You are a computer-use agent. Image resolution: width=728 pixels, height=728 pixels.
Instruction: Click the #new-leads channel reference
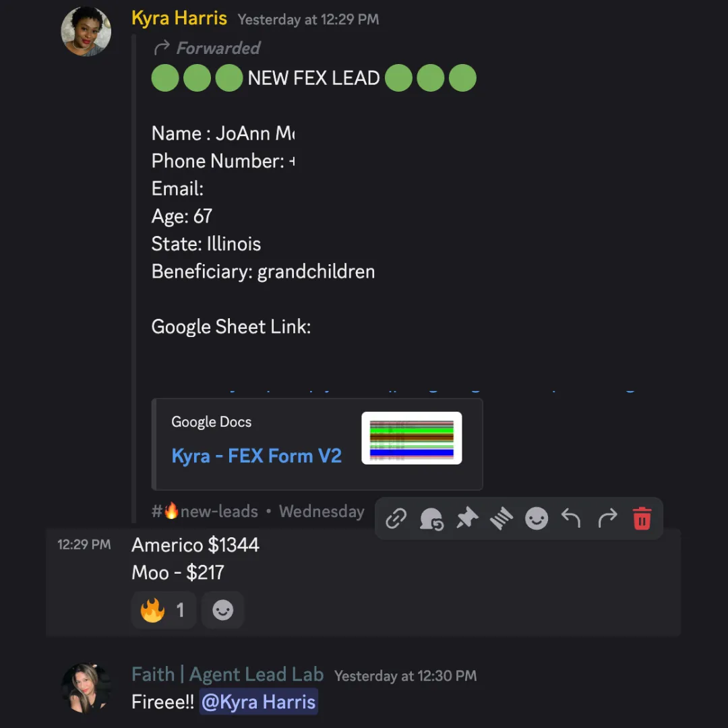(204, 512)
